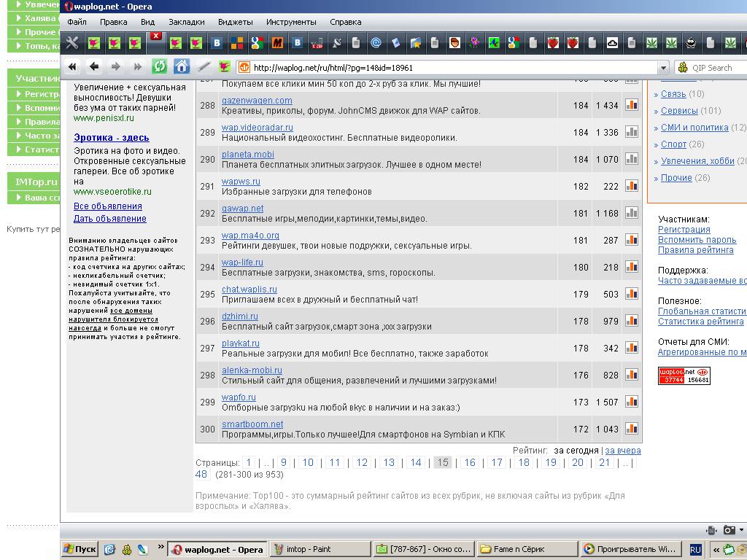
Task: Expand the address bar URL history dropdown
Action: (663, 68)
